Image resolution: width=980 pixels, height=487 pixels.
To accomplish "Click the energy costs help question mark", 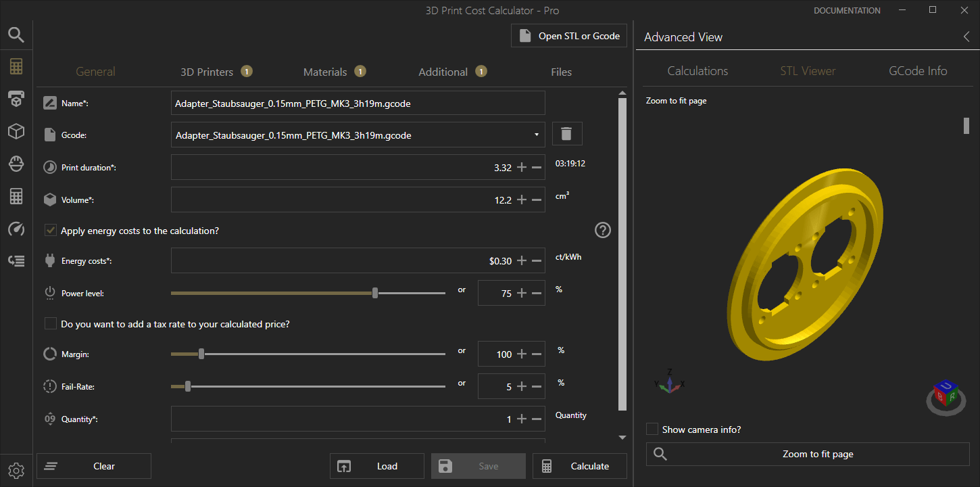I will point(602,231).
